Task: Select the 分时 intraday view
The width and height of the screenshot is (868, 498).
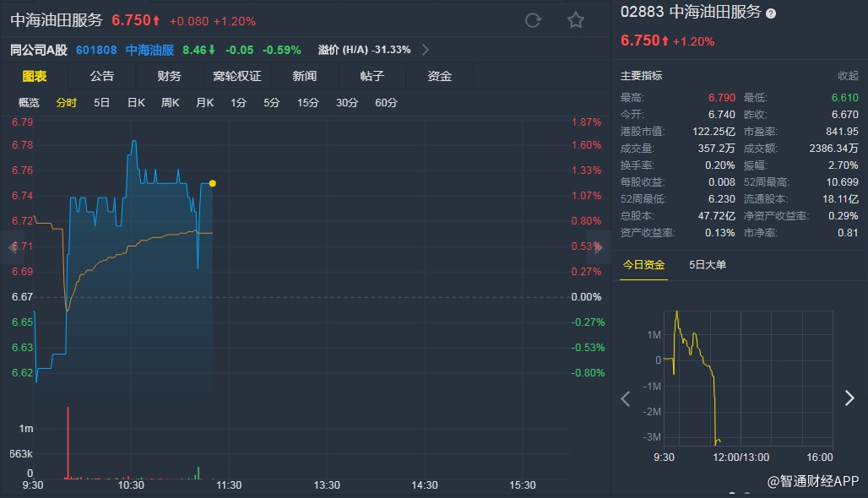Action: point(67,103)
